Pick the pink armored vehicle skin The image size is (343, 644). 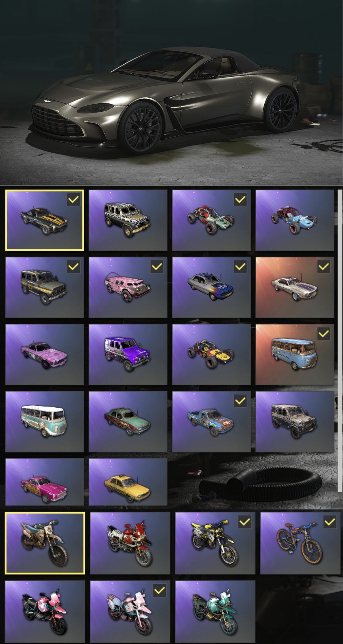(128, 287)
